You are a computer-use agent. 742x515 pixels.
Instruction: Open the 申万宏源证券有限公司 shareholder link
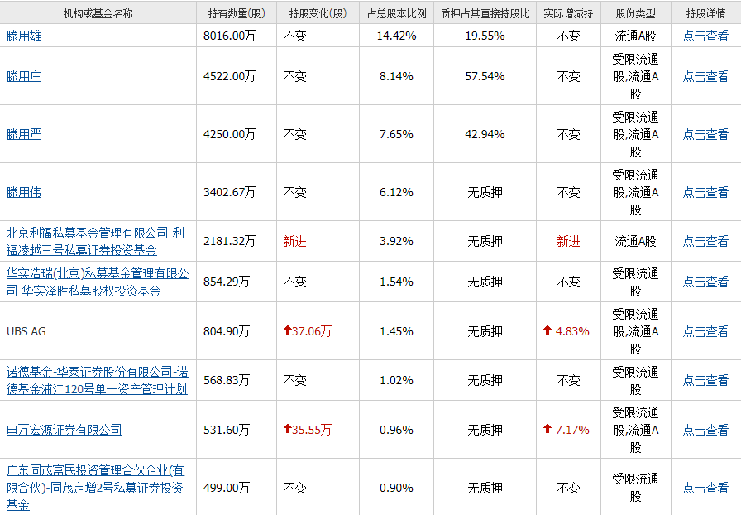point(64,429)
